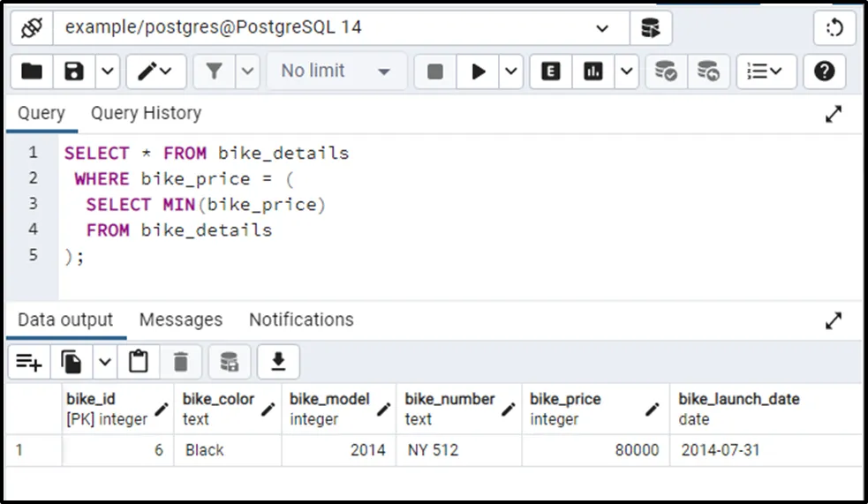
Task: Click the Rollback transaction database icon
Action: coord(708,71)
